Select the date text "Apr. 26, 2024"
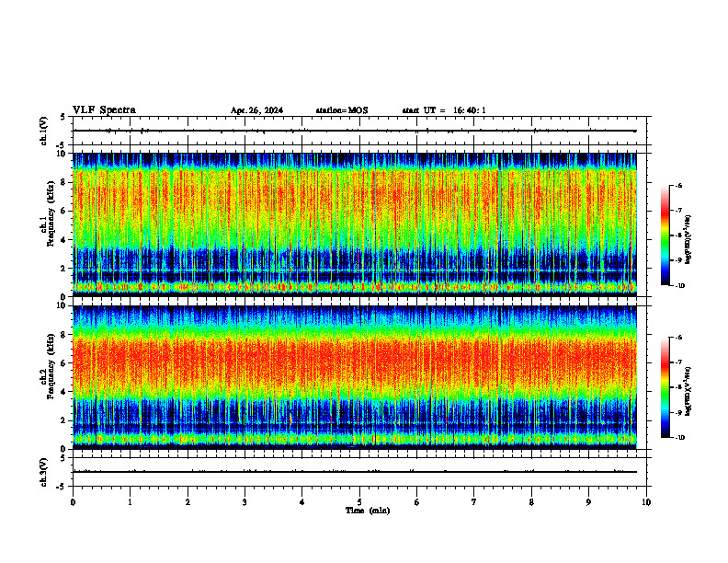Image resolution: width=728 pixels, height=563 pixels. point(256,110)
